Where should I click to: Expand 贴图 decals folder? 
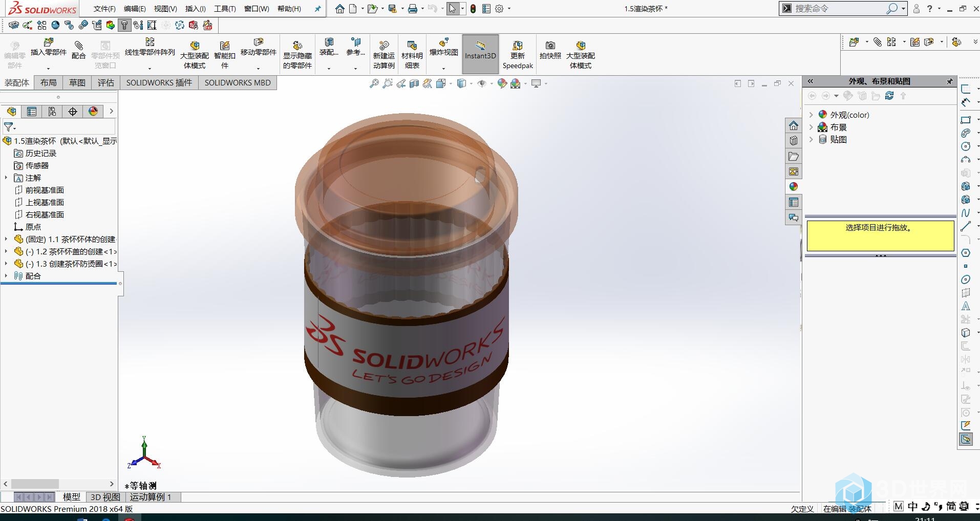pos(811,139)
